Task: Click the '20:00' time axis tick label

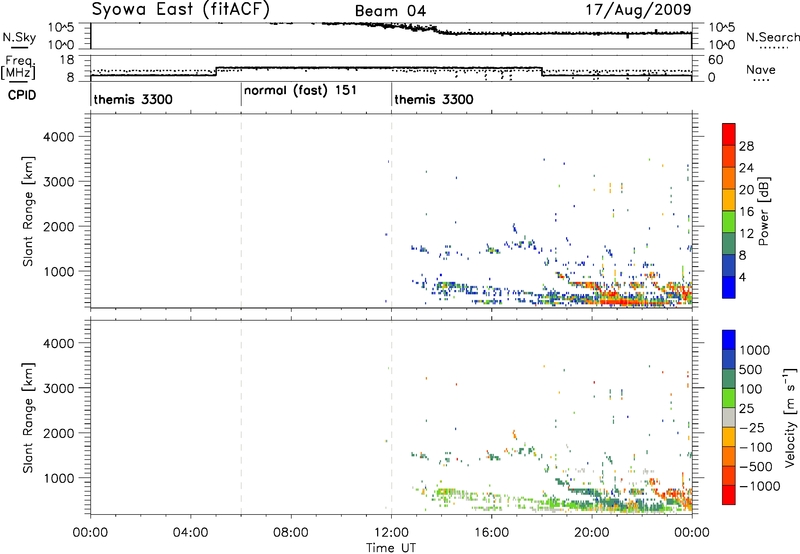Action: (x=591, y=533)
